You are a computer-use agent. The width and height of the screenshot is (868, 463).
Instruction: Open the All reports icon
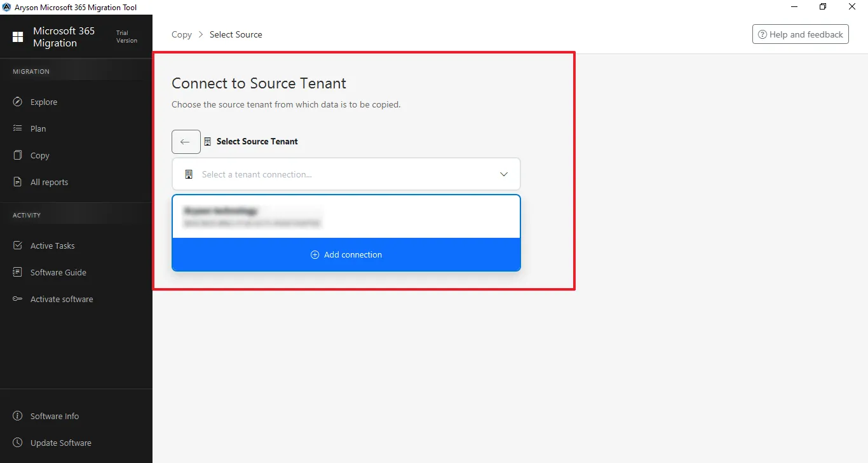18,182
